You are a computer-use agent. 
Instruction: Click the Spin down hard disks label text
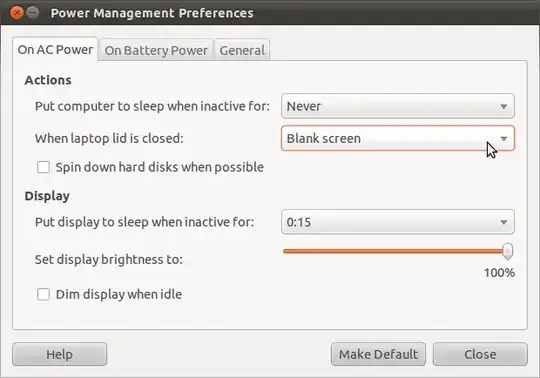160,167
